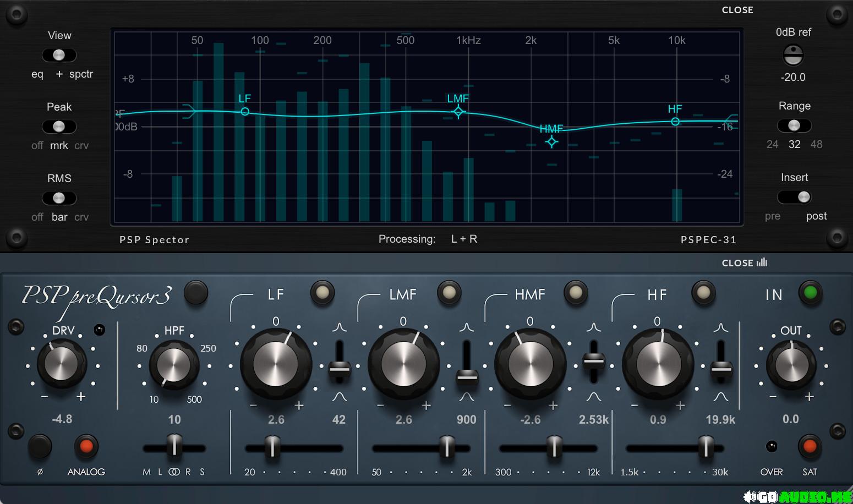The width and height of the screenshot is (853, 504).
Task: Click the spectrum analyzer icon beside CLOSE
Action: pyautogui.click(x=762, y=262)
